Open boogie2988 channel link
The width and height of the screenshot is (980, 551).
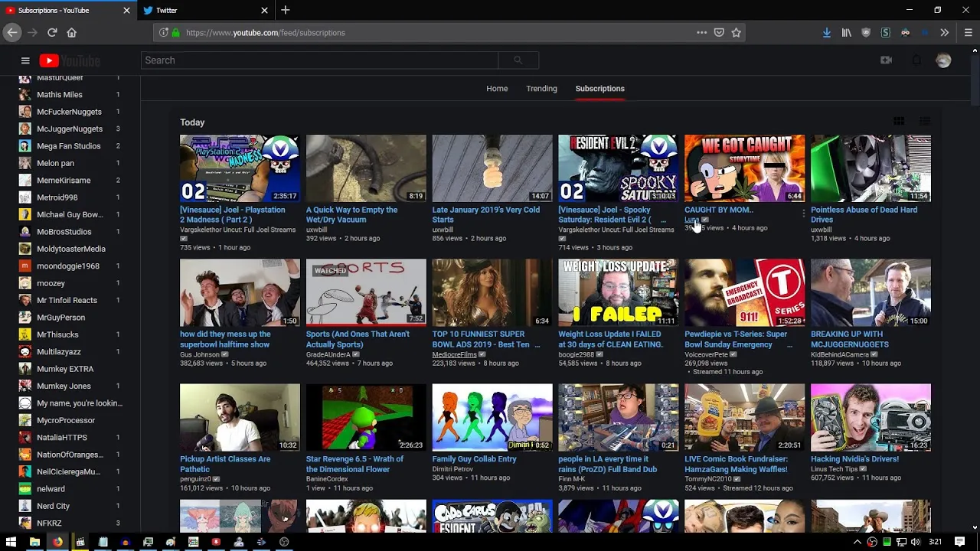(577, 355)
